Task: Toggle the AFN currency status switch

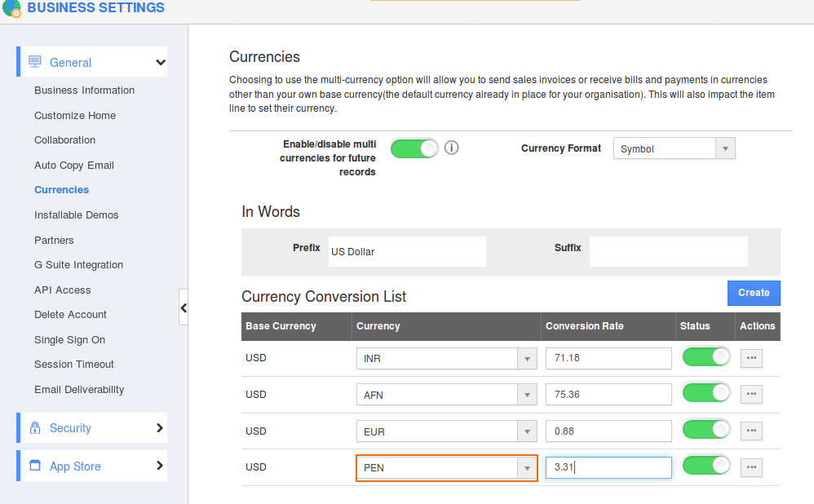Action: pyautogui.click(x=706, y=394)
